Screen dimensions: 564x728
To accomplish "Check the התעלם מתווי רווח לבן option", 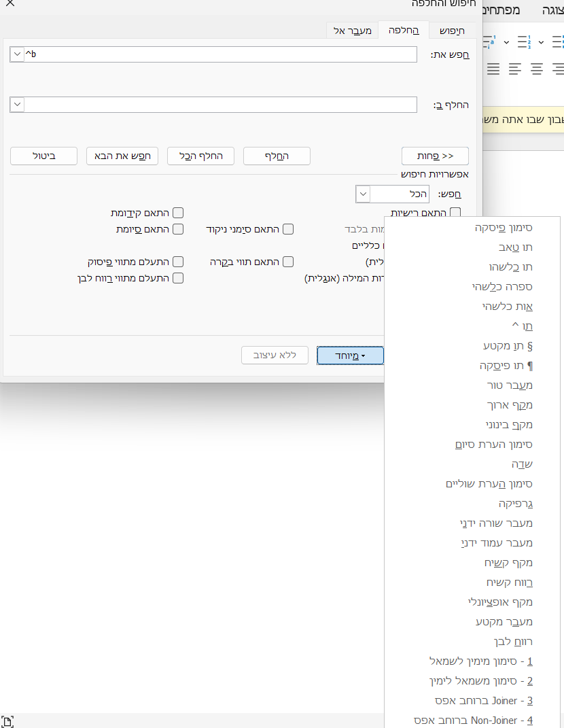I will click(178, 277).
